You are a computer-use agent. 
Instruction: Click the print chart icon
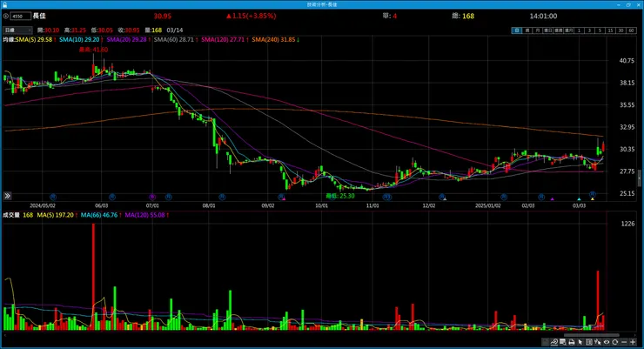pos(571,342)
